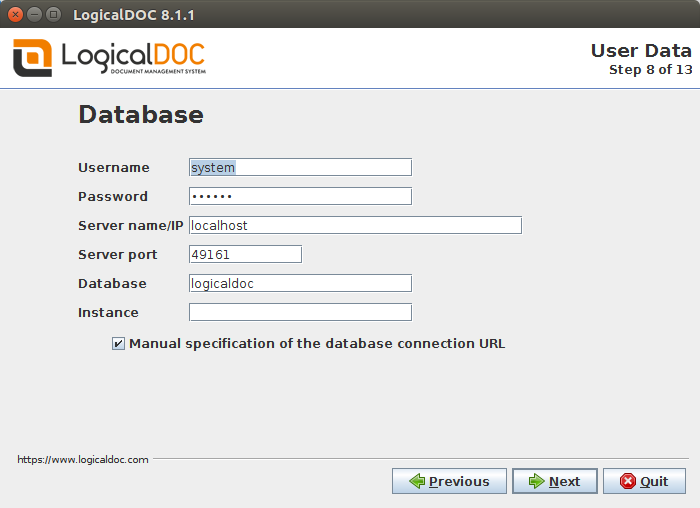The height and width of the screenshot is (508, 700).
Task: Click the red X icon on Quit
Action: [x=628, y=481]
